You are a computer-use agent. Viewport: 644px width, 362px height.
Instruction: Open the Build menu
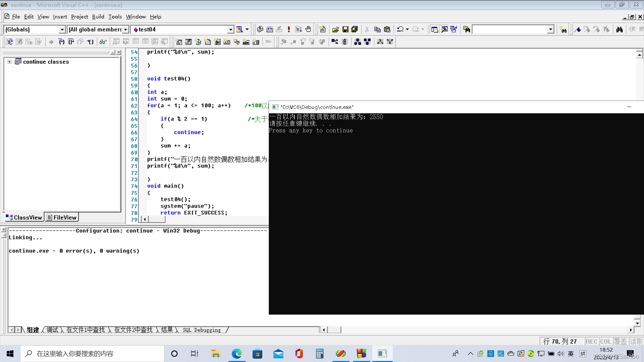(x=98, y=16)
